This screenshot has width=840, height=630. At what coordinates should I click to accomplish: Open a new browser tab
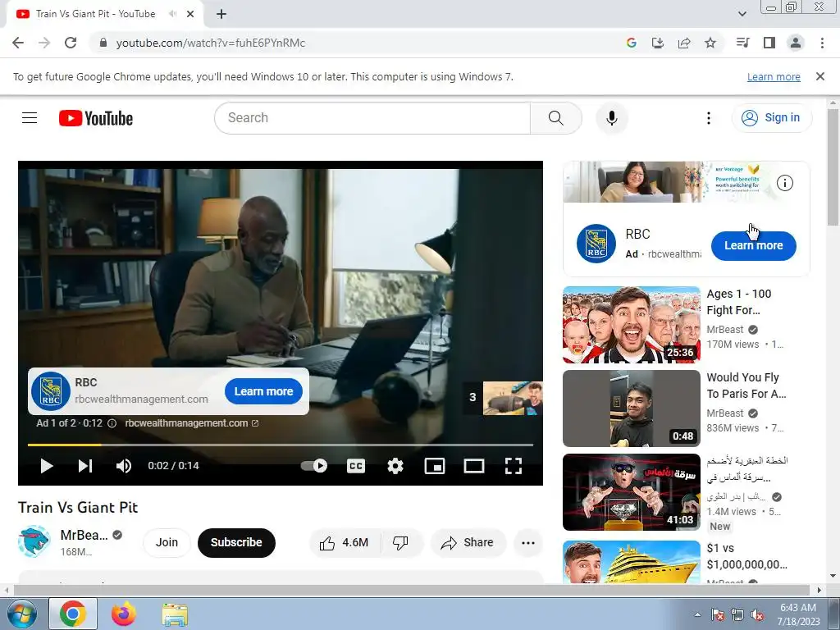pyautogui.click(x=221, y=14)
